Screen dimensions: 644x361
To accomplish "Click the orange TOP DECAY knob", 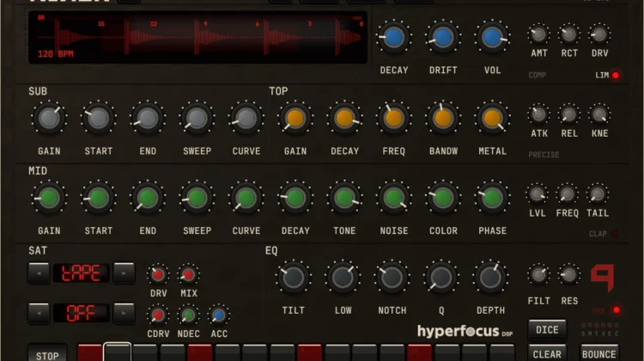I will tap(344, 118).
